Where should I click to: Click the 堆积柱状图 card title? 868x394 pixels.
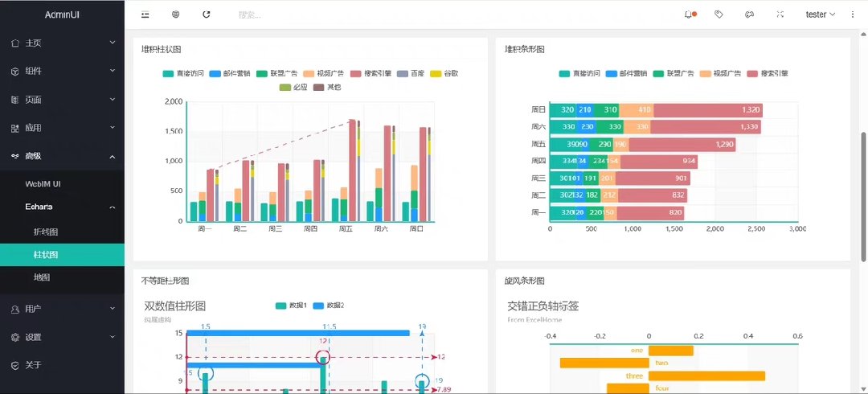(x=161, y=49)
